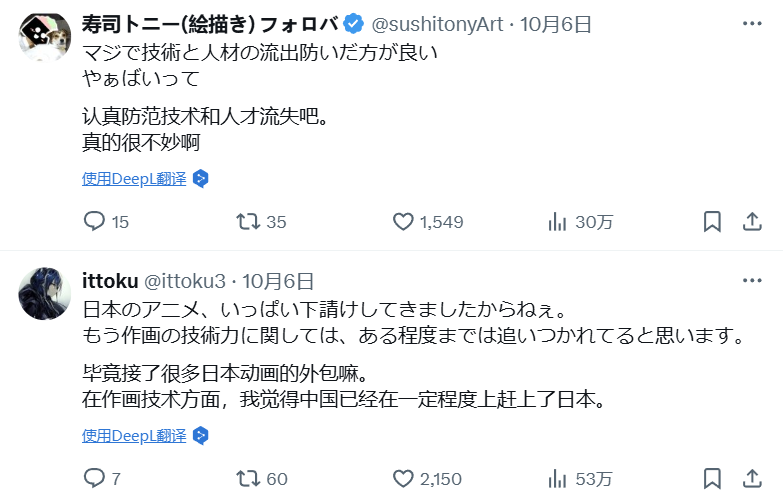View analytics showing 30万 views
This screenshot has width=783, height=504.
click(558, 221)
